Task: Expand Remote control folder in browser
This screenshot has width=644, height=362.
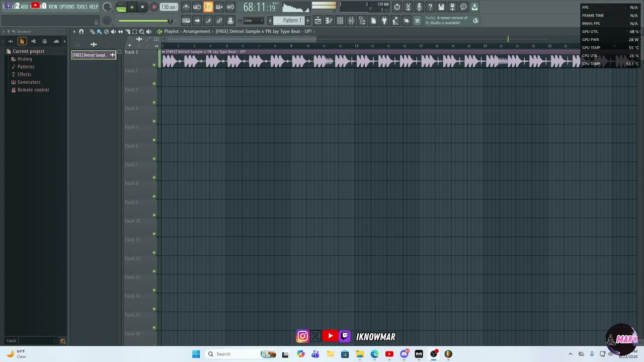Action: pos(33,90)
